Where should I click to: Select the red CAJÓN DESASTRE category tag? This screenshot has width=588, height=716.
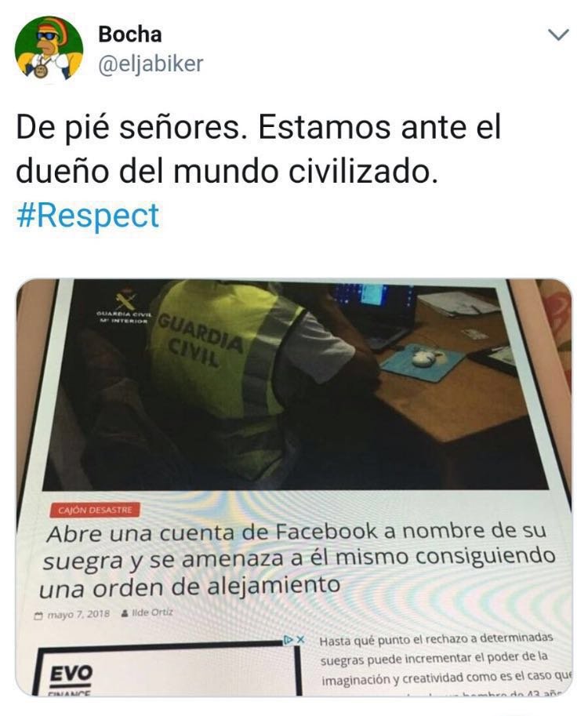[95, 510]
